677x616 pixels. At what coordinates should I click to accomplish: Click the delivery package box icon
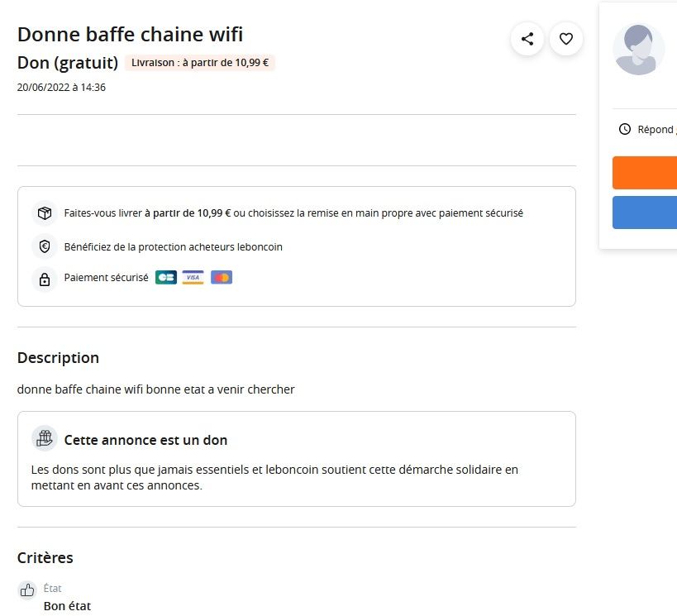coord(45,213)
